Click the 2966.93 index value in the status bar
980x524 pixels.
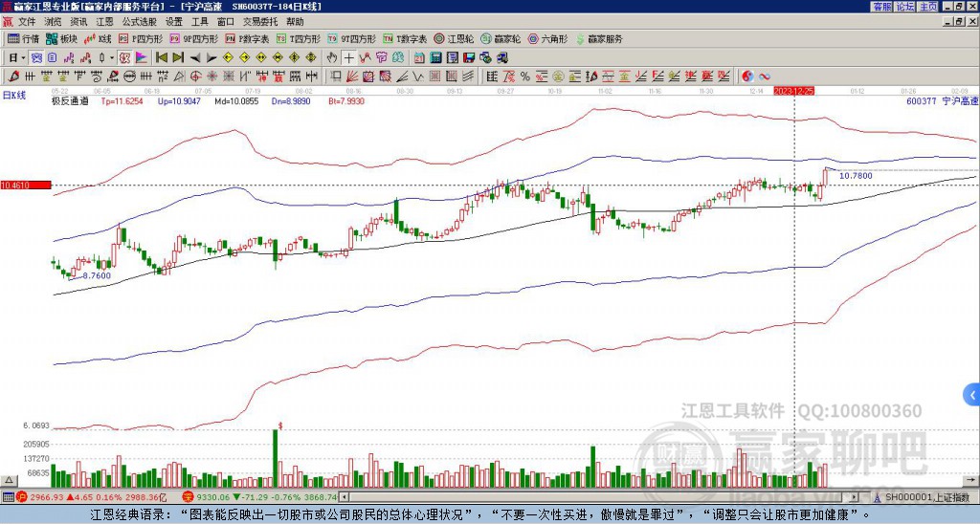point(46,497)
